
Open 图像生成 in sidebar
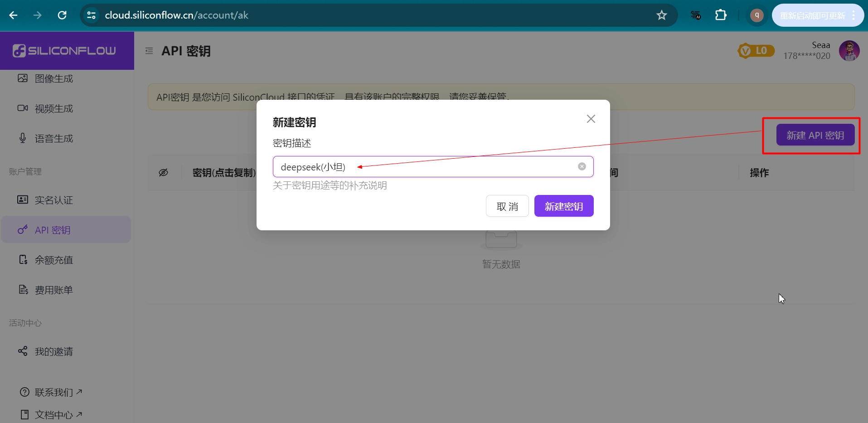[x=66, y=79]
